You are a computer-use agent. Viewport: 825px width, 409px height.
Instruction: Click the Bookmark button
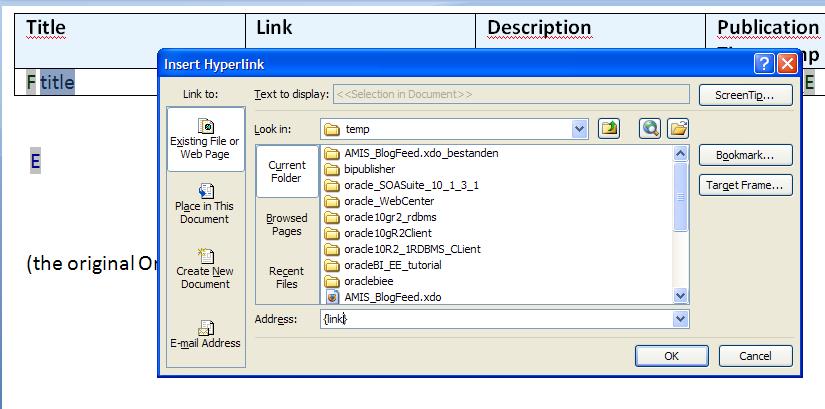tap(746, 155)
